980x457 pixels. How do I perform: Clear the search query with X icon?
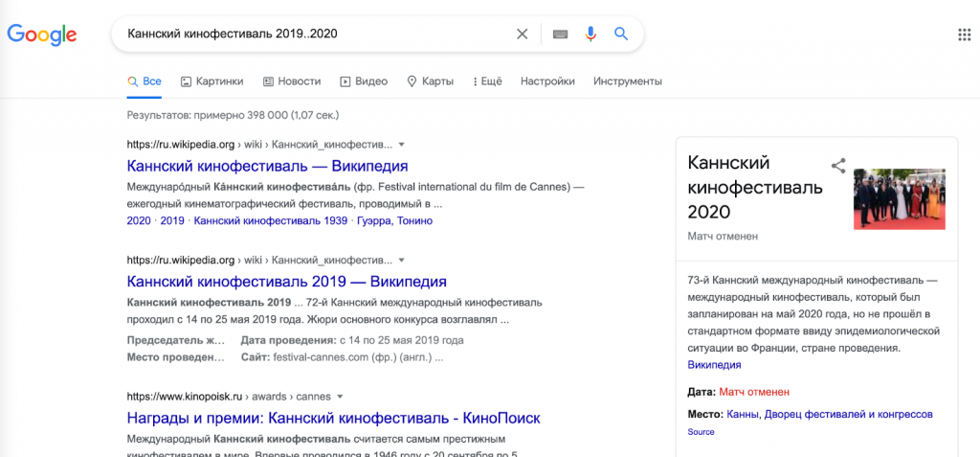522,34
